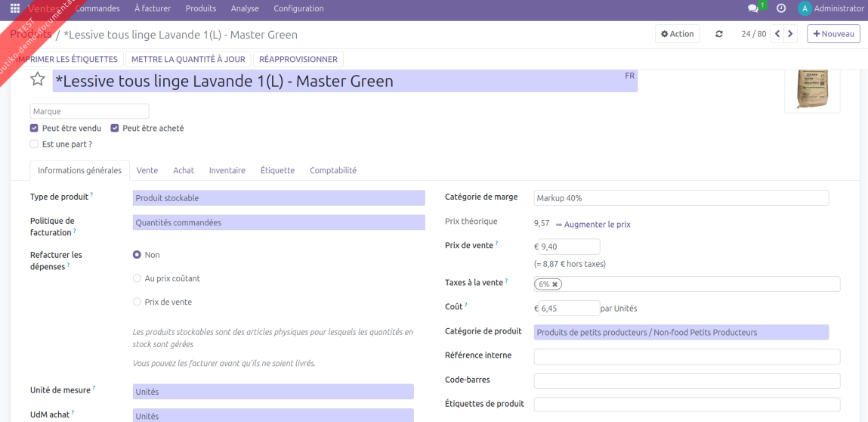Viewport: 868px width, 422px height.
Task: Click the Référence interne input field
Action: point(687,356)
